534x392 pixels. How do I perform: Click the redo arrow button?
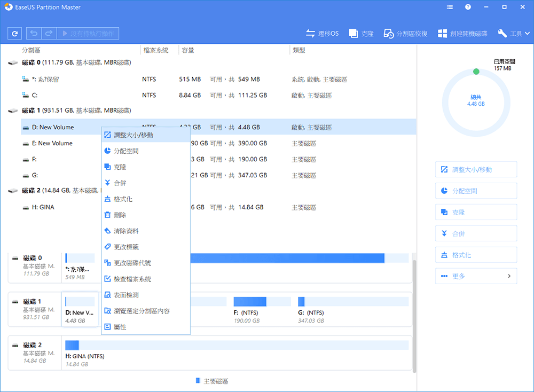click(49, 33)
